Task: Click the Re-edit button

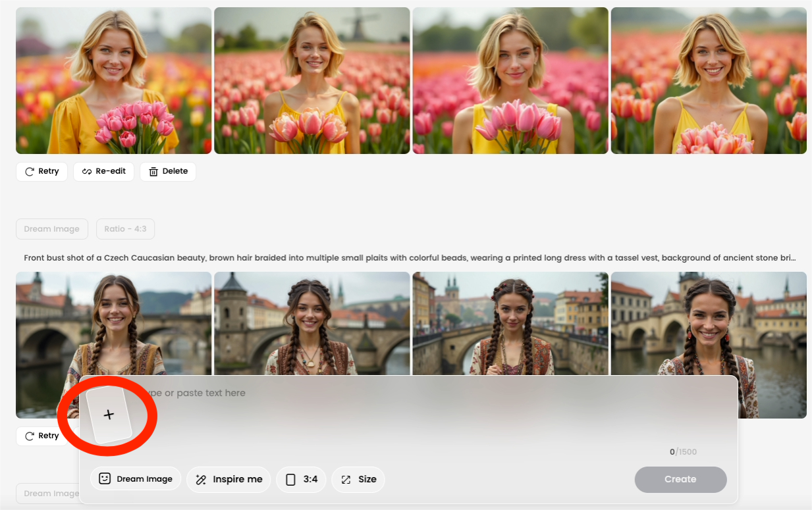Action: [103, 172]
